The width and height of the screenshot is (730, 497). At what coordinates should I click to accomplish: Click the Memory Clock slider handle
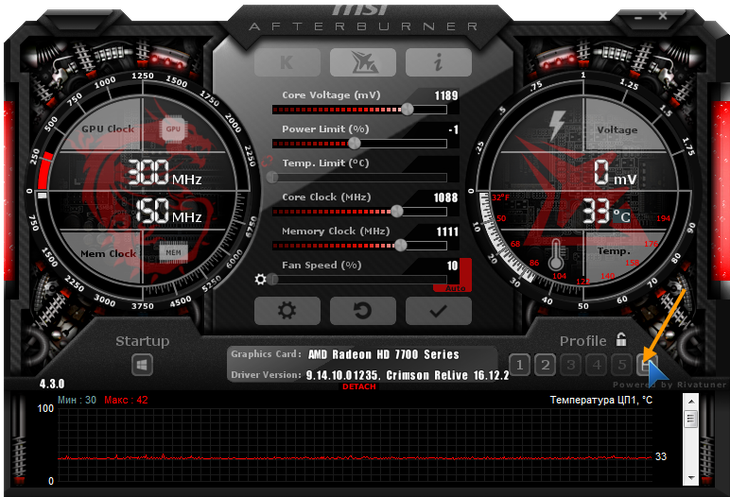[400, 245]
